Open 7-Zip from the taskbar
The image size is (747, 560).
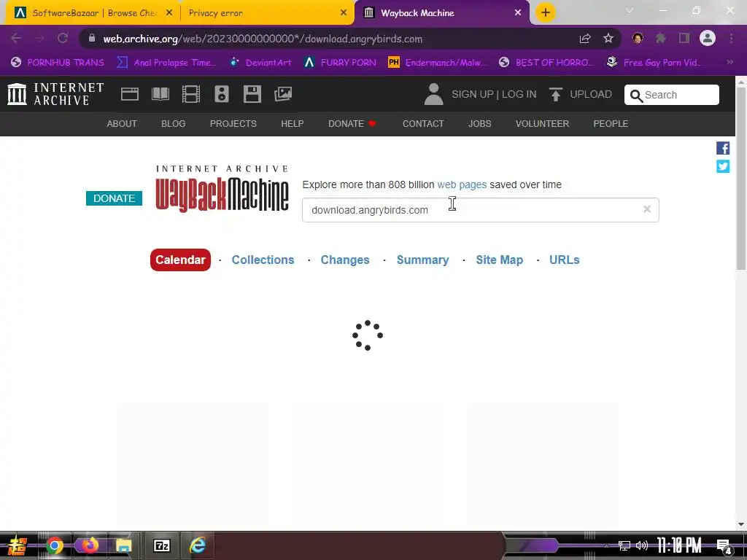click(162, 545)
